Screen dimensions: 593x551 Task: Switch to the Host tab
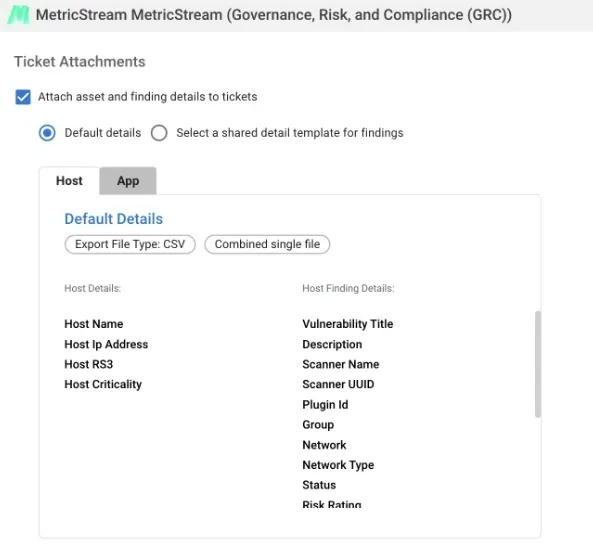69,181
